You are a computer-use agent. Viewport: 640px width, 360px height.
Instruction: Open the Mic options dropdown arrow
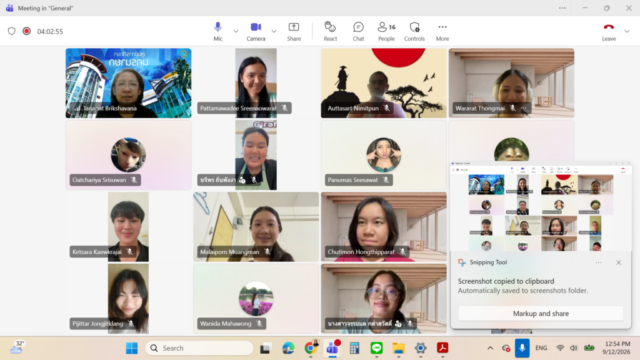(236, 31)
